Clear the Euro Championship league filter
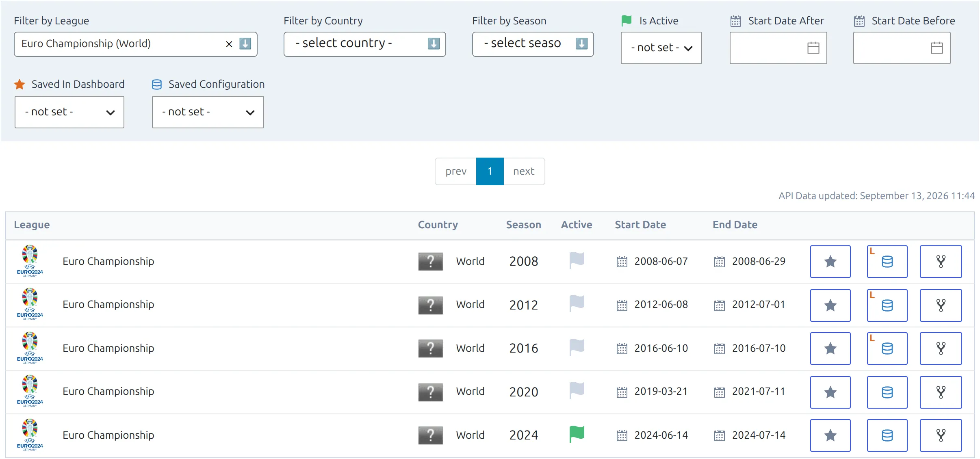 click(x=229, y=44)
